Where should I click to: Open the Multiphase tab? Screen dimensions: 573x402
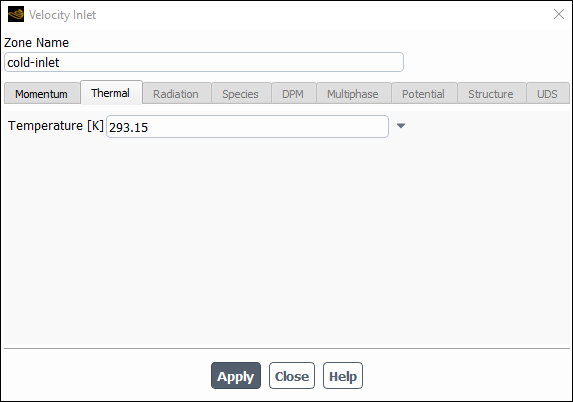click(353, 94)
